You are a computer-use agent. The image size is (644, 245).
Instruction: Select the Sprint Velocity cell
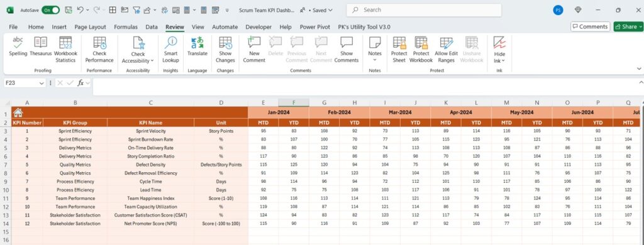[151, 131]
